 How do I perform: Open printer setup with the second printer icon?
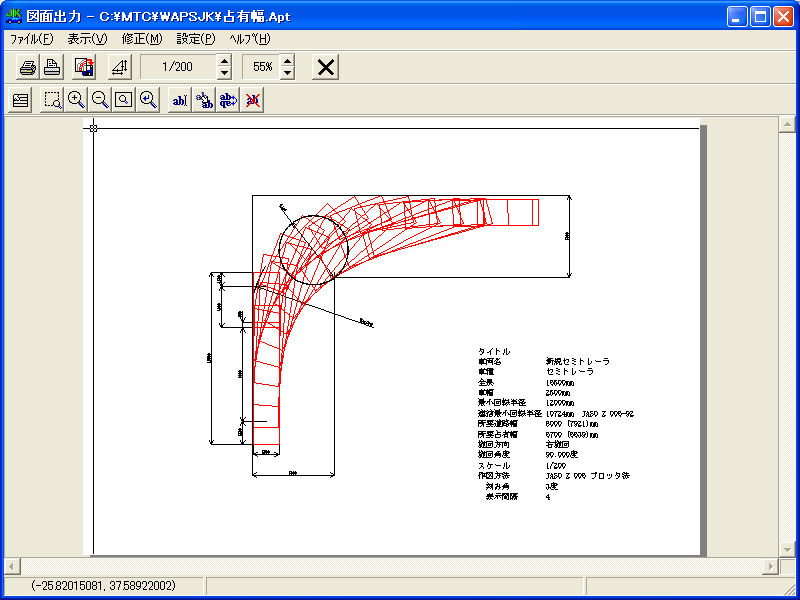click(52, 68)
